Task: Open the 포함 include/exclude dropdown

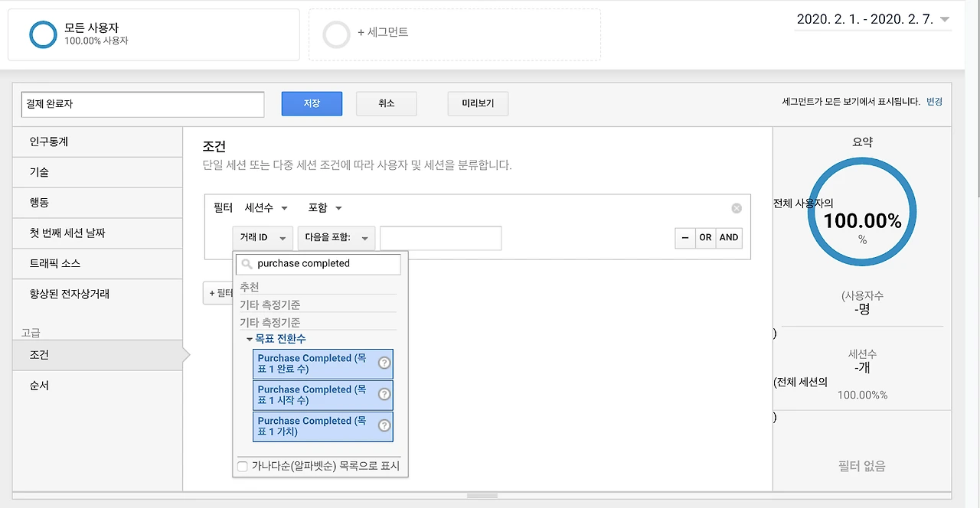Action: pyautogui.click(x=325, y=208)
